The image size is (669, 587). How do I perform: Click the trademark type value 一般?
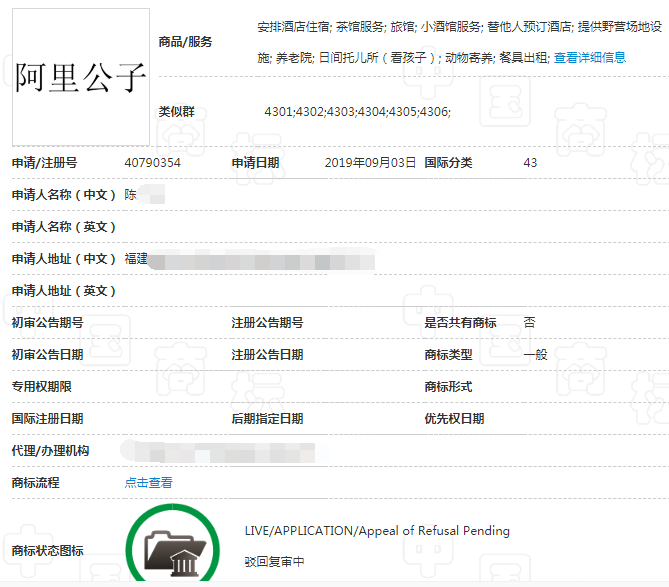(535, 354)
